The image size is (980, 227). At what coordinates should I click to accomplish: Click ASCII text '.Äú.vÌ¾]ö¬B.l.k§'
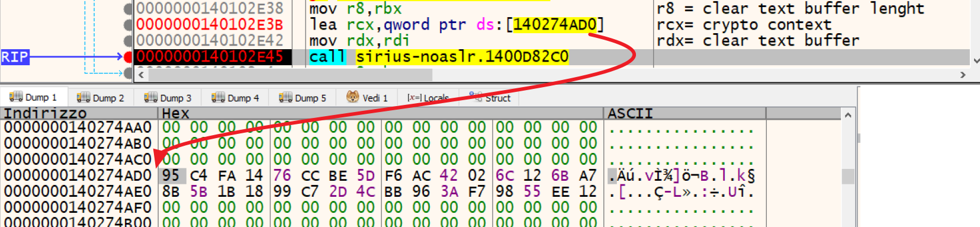point(682,175)
